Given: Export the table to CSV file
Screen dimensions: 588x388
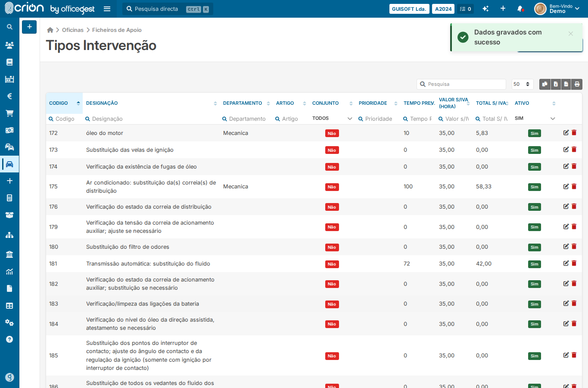Looking at the screenshot, I should point(566,84).
